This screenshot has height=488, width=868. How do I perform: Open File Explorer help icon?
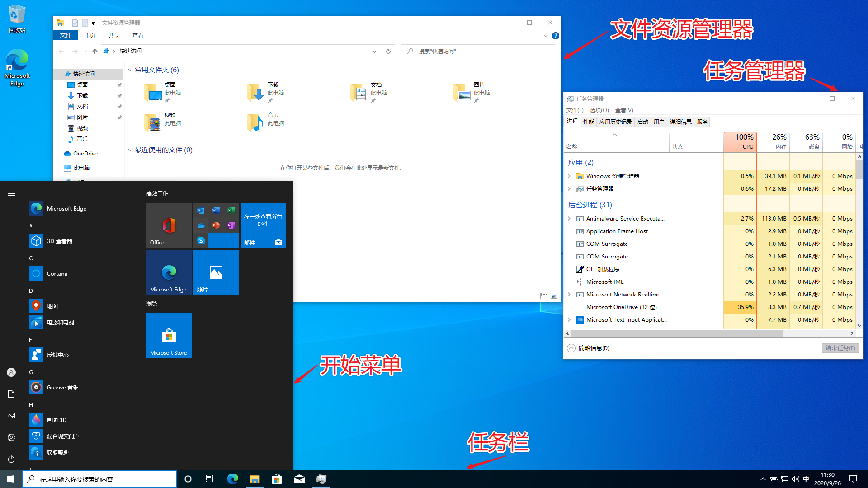556,36
